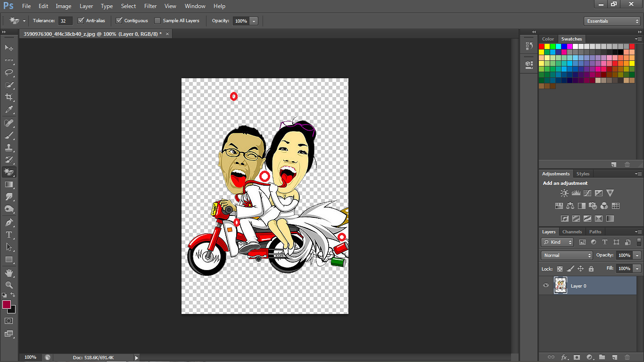Disable the Anti-alias checkbox

coord(81,21)
